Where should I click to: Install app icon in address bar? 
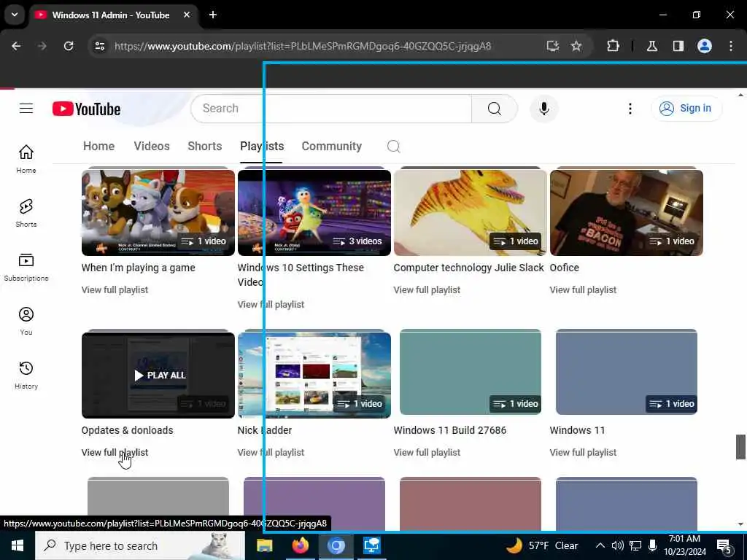pyautogui.click(x=553, y=46)
